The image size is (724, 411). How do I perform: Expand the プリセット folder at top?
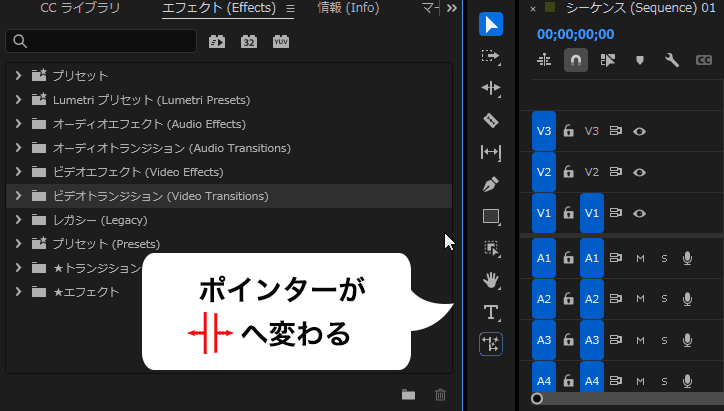click(18, 75)
